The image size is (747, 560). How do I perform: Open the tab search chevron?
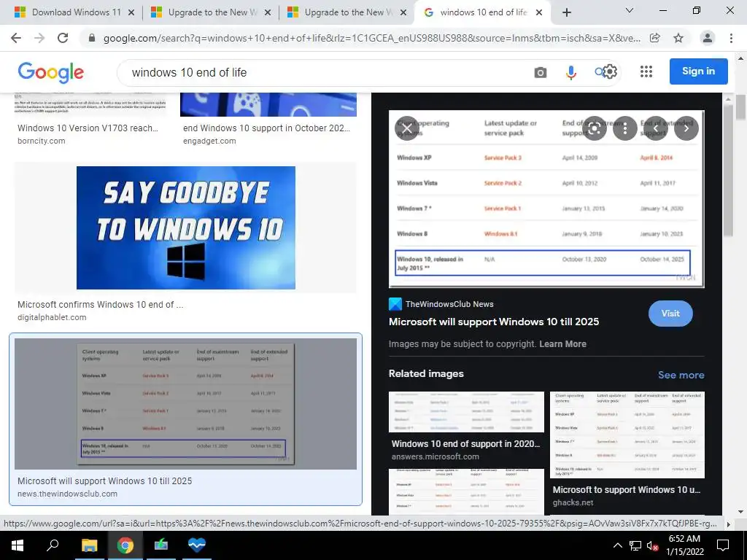tap(630, 10)
